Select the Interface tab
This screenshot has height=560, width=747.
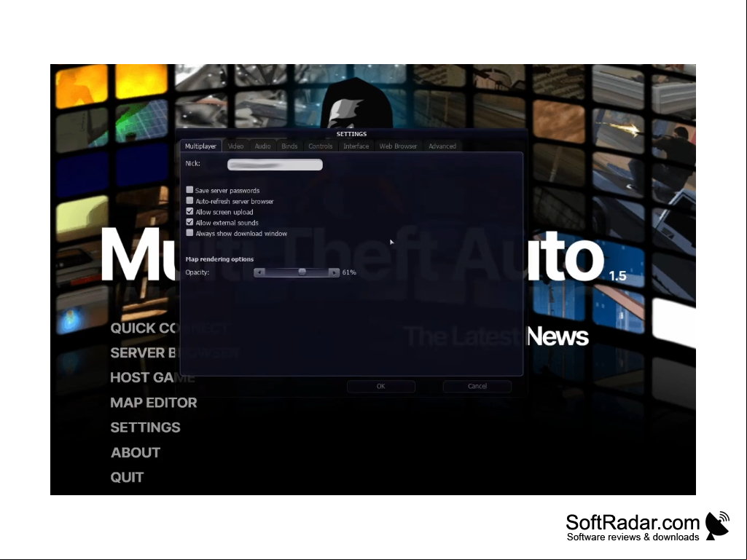[x=356, y=146]
